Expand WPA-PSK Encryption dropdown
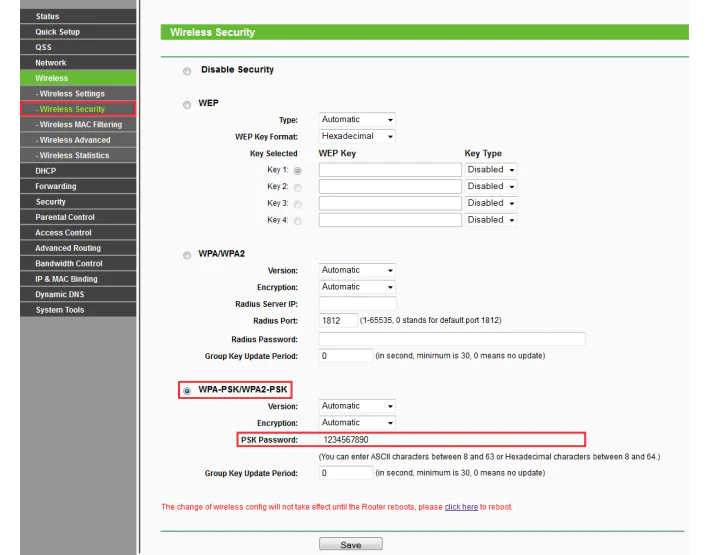This screenshot has width=713, height=555. tap(357, 423)
